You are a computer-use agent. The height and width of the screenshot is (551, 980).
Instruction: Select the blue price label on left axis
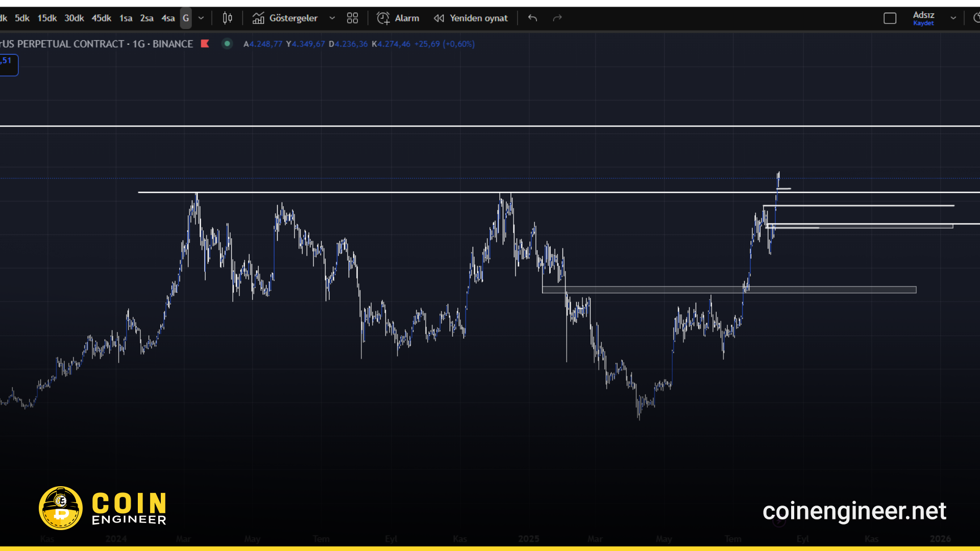pyautogui.click(x=7, y=65)
